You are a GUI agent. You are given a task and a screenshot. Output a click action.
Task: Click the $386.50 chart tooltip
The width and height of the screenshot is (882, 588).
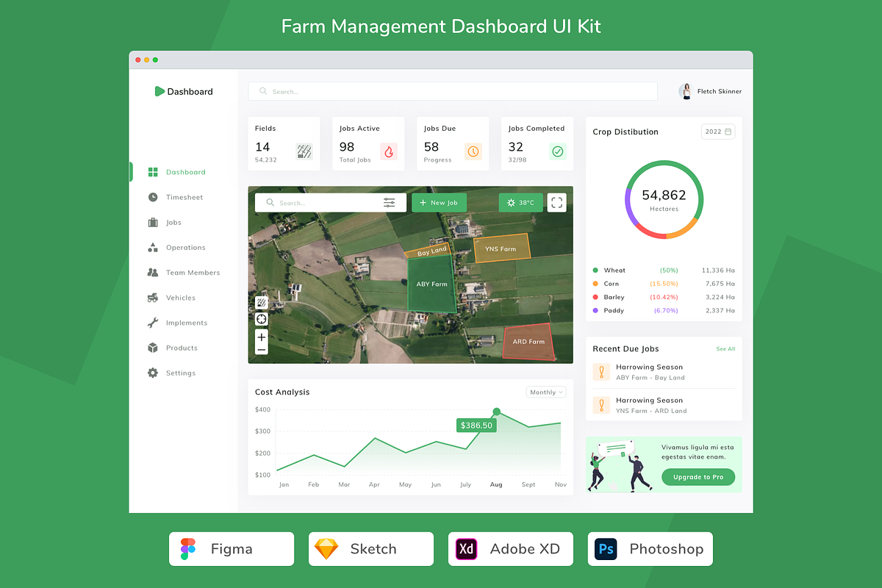(476, 425)
